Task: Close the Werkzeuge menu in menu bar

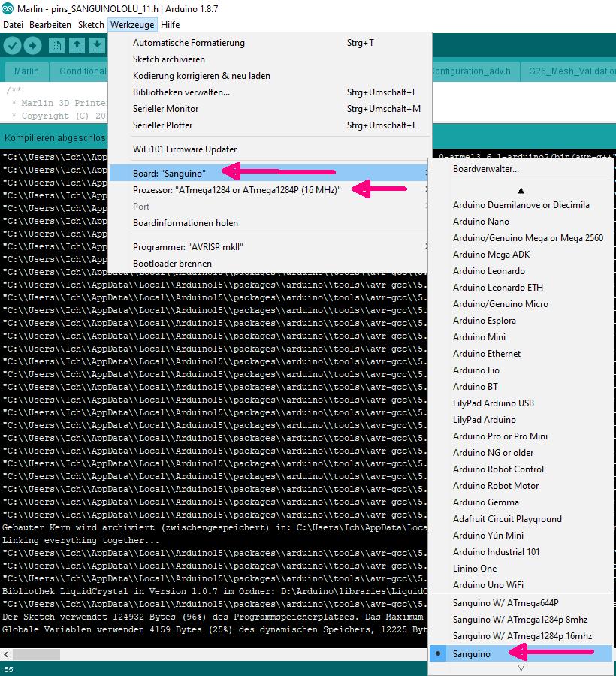Action: coord(132,25)
